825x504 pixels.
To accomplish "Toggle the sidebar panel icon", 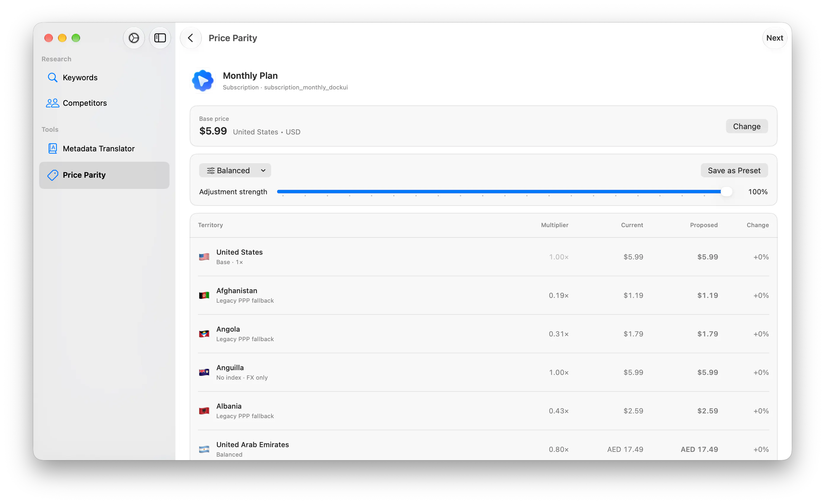I will [160, 38].
